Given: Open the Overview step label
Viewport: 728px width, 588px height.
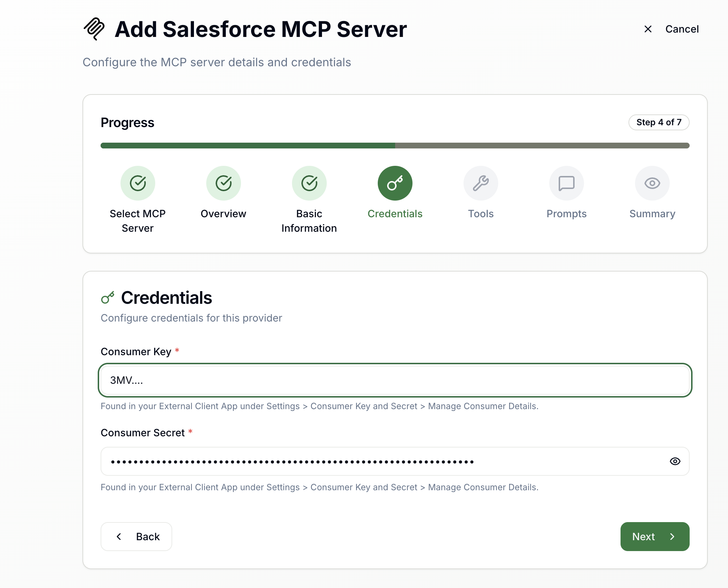Looking at the screenshot, I should point(224,214).
